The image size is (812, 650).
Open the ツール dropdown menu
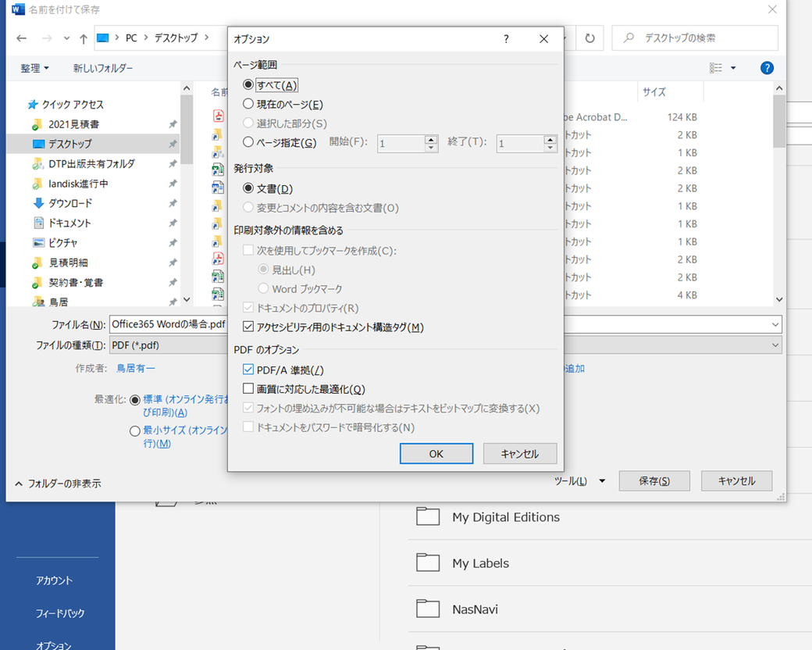[579, 480]
